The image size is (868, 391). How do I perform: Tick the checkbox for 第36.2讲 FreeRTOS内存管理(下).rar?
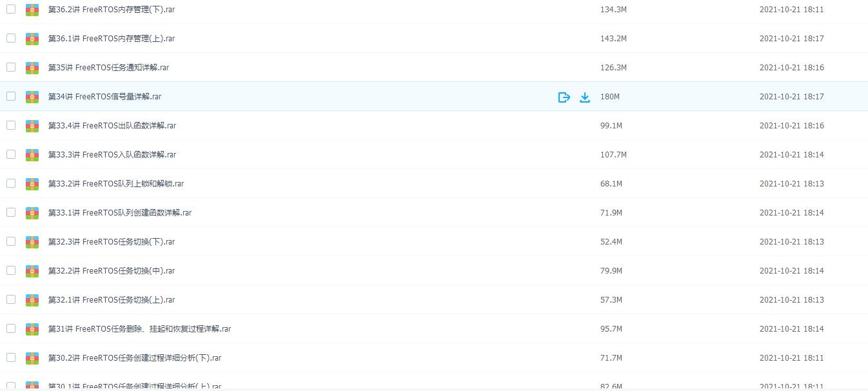click(x=11, y=9)
